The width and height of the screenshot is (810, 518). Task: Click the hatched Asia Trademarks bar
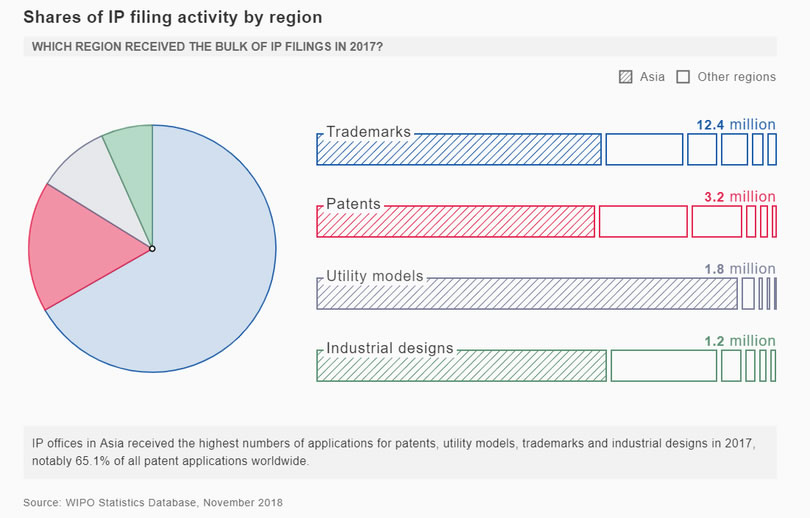459,151
